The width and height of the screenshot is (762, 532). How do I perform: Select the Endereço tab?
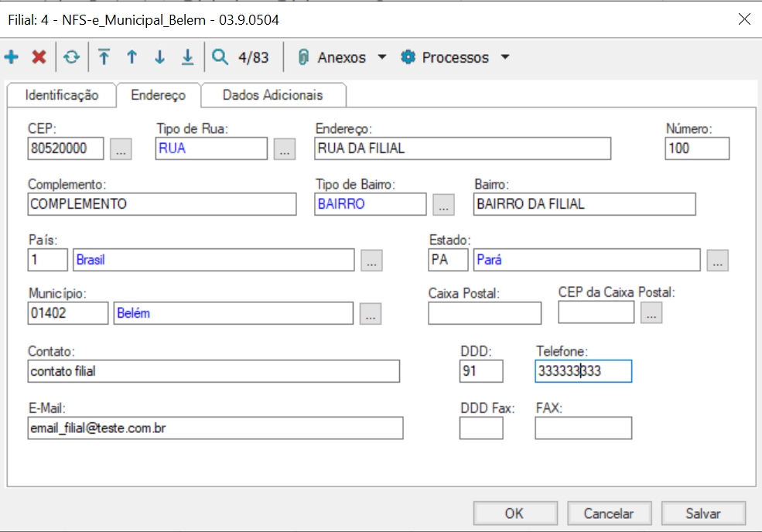(x=159, y=95)
